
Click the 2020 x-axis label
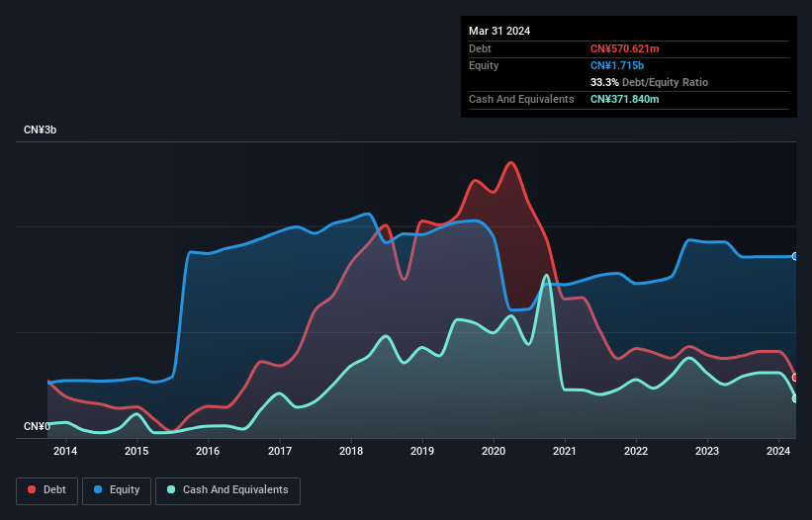494,451
